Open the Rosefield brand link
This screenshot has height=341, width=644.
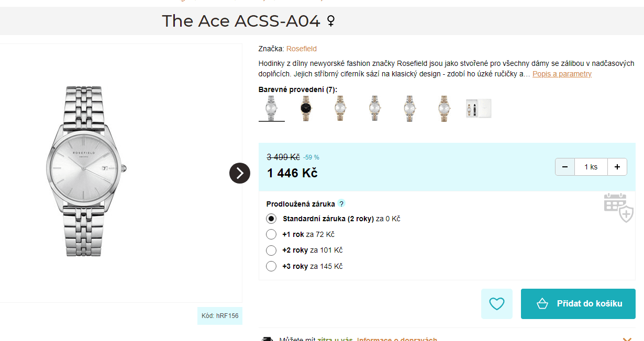click(x=302, y=49)
